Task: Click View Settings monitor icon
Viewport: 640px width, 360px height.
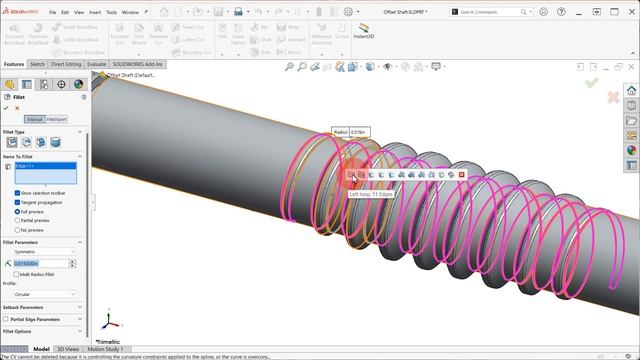Action: coord(436,67)
